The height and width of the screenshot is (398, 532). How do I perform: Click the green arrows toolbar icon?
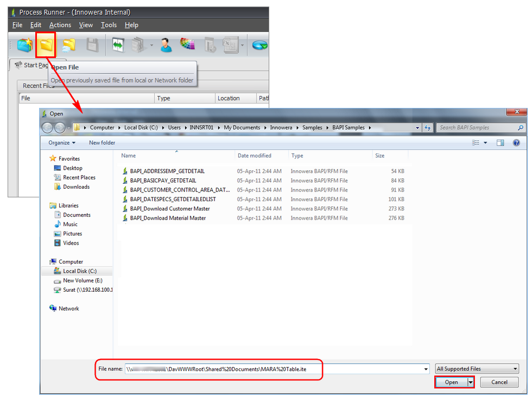[118, 45]
